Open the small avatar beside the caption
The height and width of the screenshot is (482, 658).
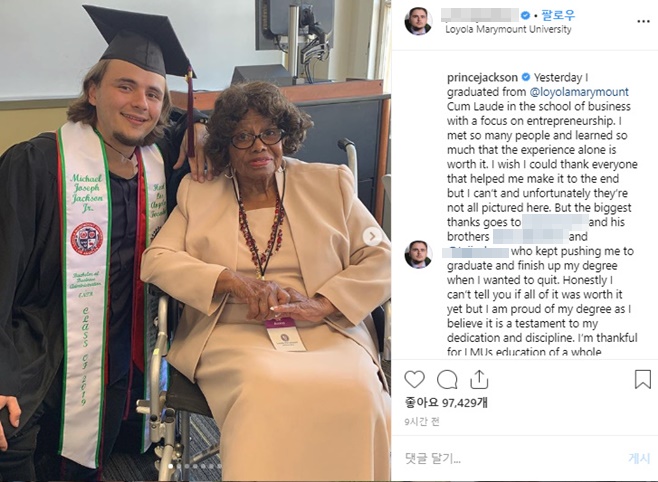[418, 255]
